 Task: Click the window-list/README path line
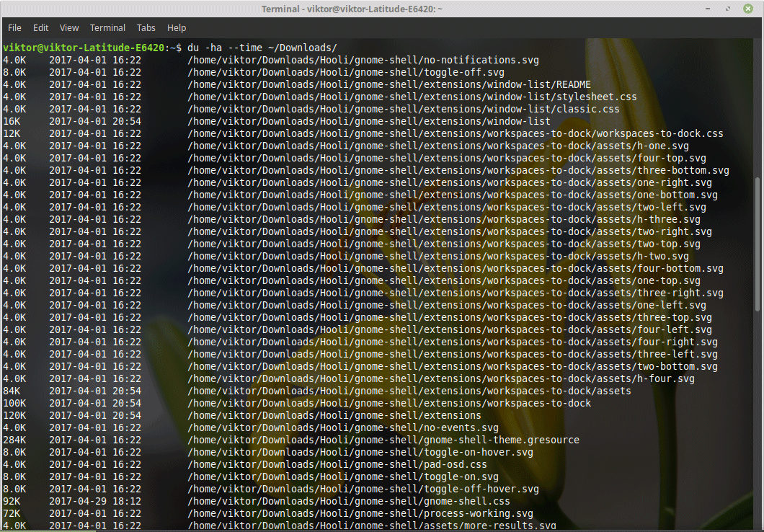pyautogui.click(x=388, y=84)
